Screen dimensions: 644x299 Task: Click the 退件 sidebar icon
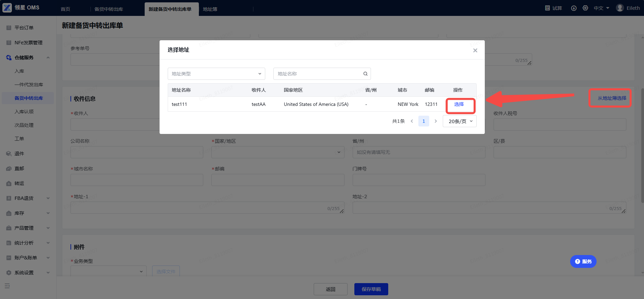[9, 154]
